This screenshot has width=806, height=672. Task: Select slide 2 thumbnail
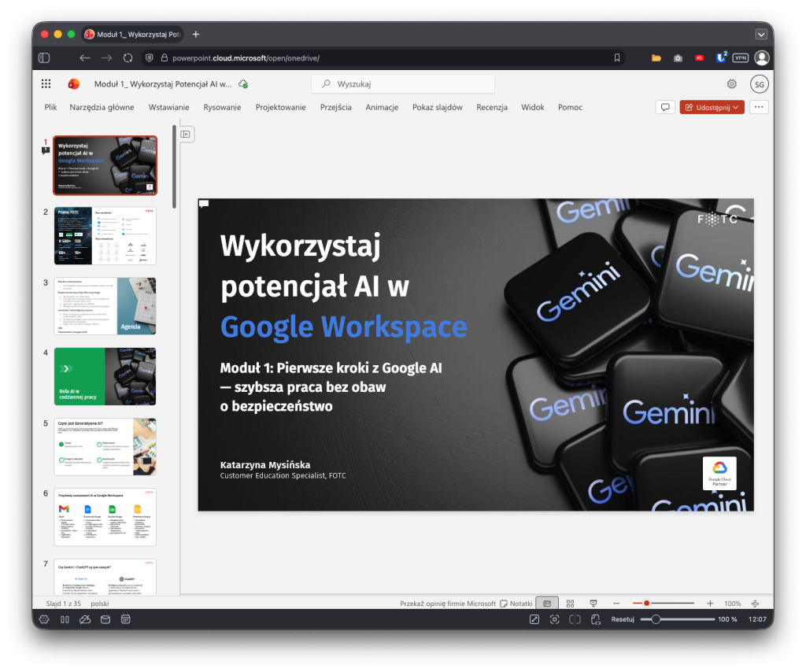tap(105, 236)
